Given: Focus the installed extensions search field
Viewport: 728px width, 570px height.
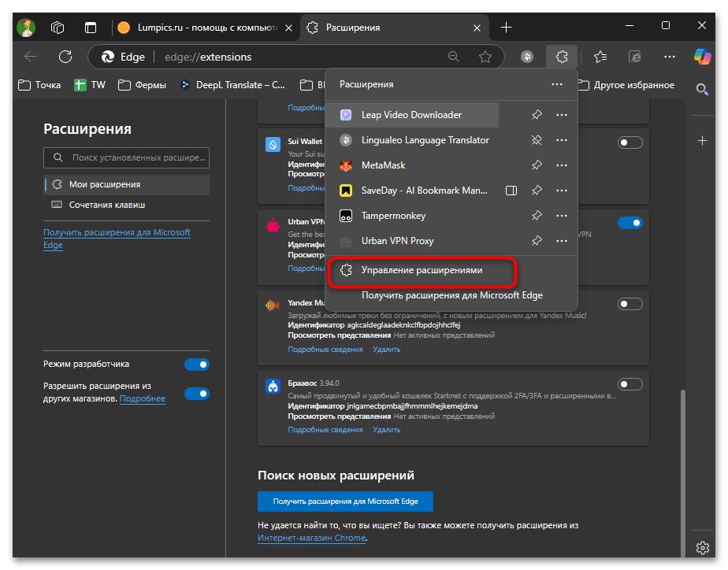Looking at the screenshot, I should (126, 157).
